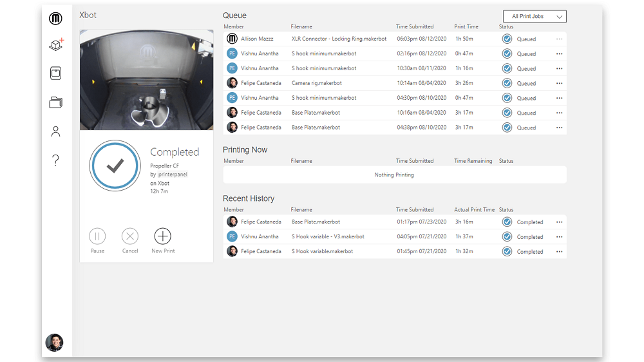This screenshot has height=362, width=644.
Task: Open the members person icon
Action: click(x=55, y=131)
